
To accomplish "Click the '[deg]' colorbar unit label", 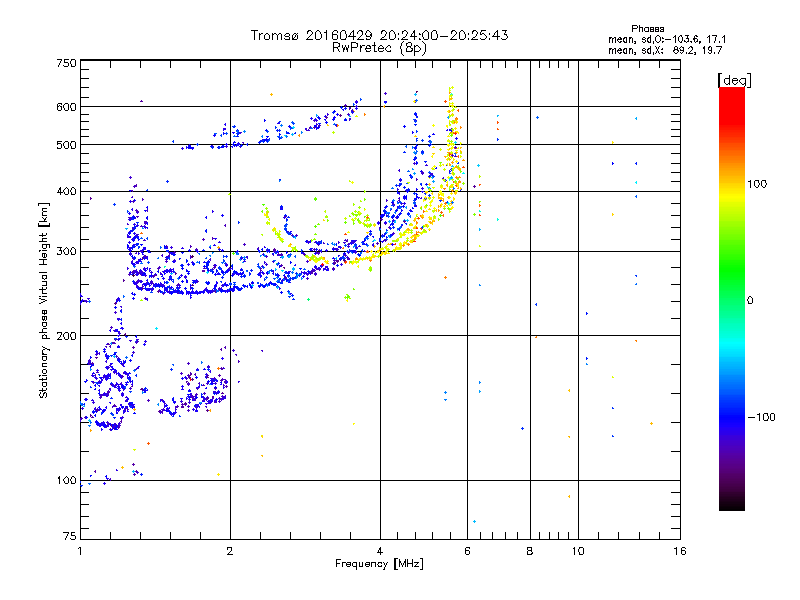I will [734, 80].
